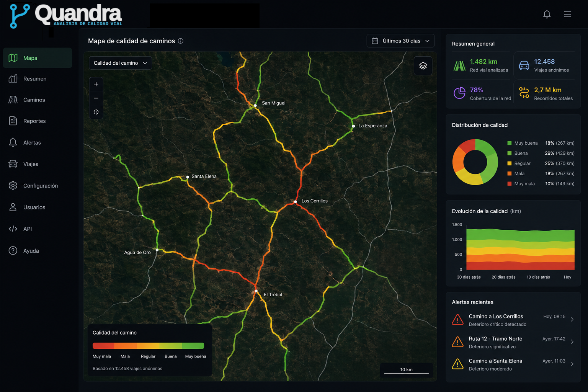Viewport: 588px width, 392px height.
Task: Click the Muy buena green legend swatch
Action: coord(510,143)
